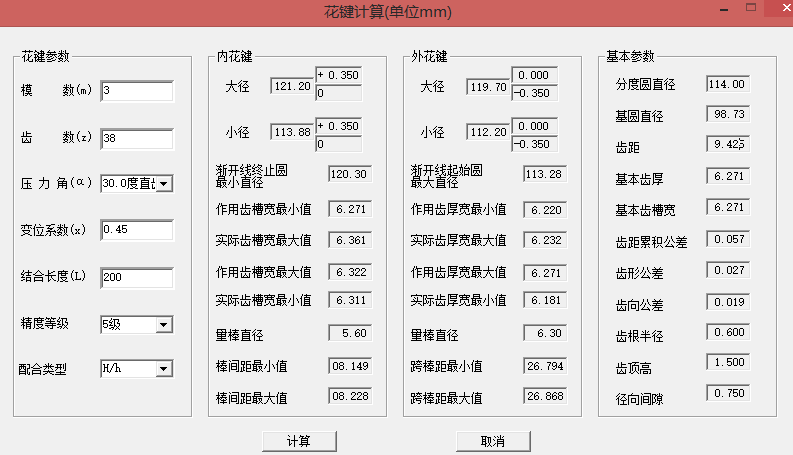
Task: Open the 精度等级 dropdown
Action: tap(163, 325)
